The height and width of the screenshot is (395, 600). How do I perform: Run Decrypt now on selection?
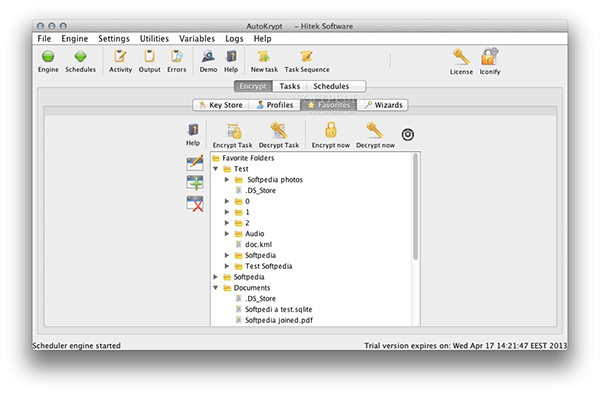[375, 130]
